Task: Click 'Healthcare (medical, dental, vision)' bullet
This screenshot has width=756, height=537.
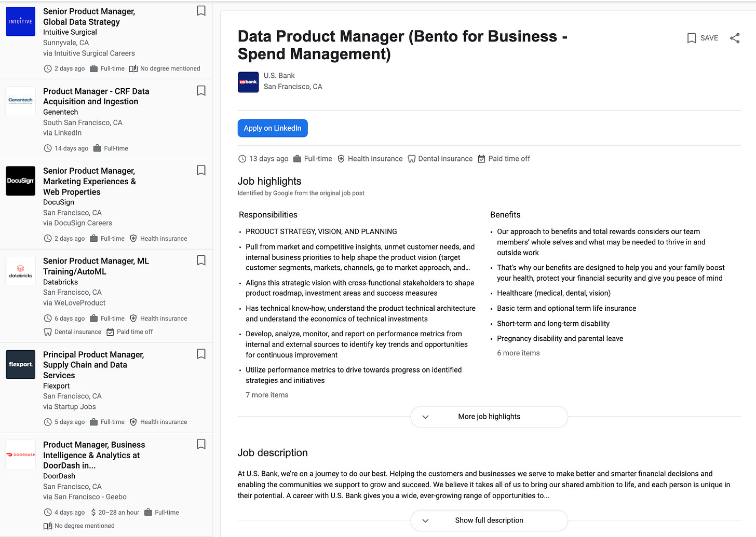Action: [554, 293]
